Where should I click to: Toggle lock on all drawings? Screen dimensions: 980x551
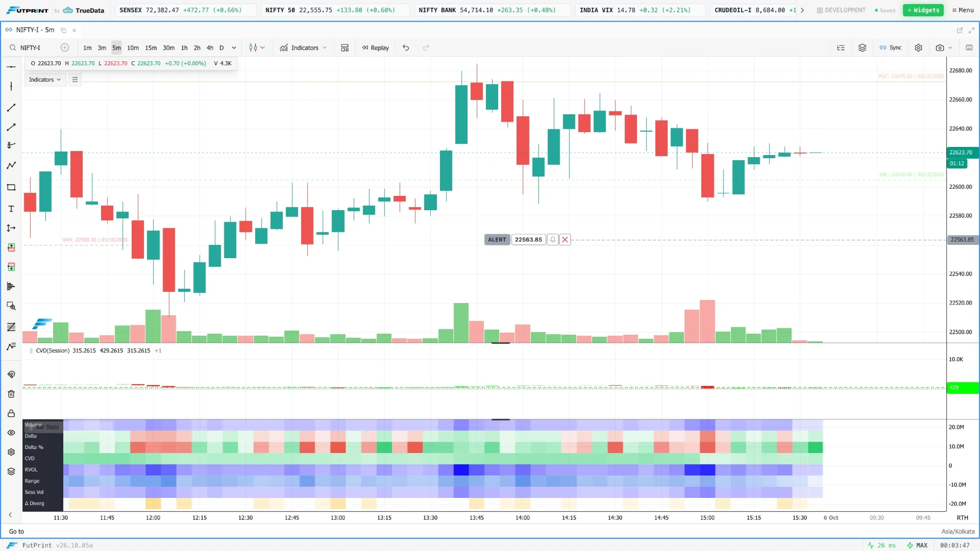[x=11, y=413]
